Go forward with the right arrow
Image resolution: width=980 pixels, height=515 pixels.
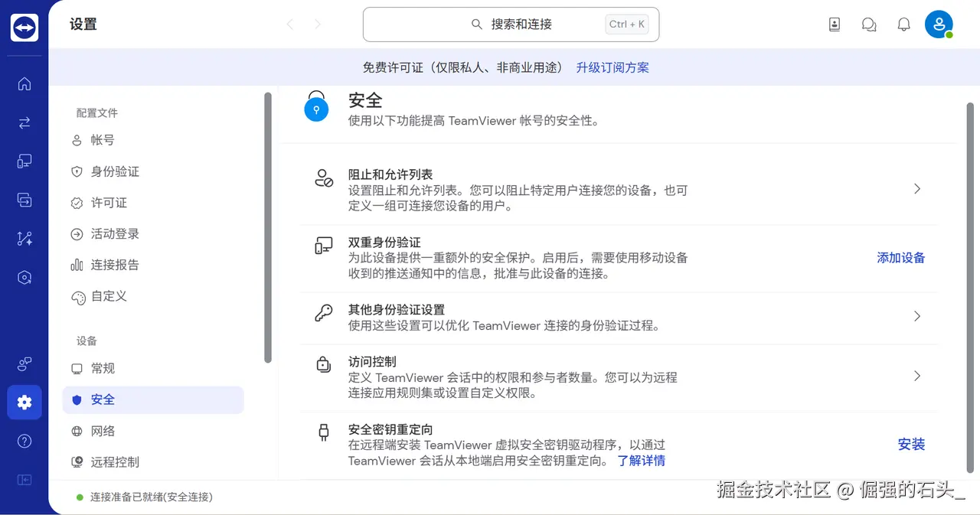(x=318, y=24)
